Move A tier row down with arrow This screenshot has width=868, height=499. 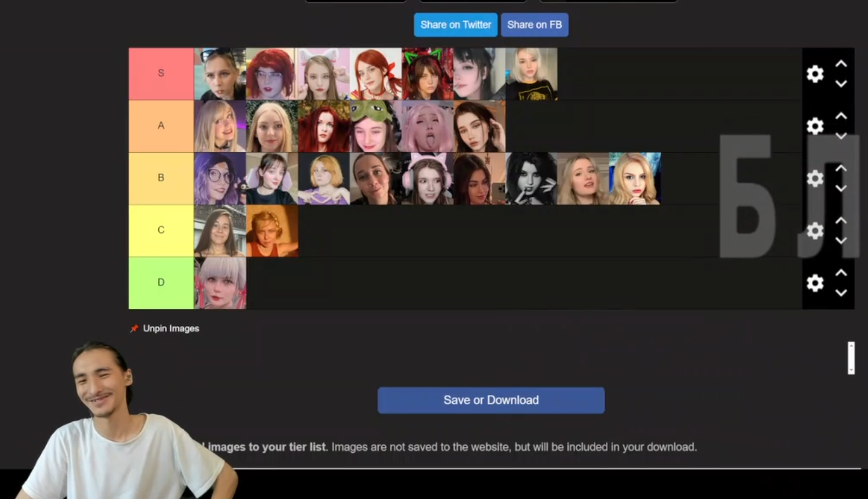pyautogui.click(x=841, y=136)
